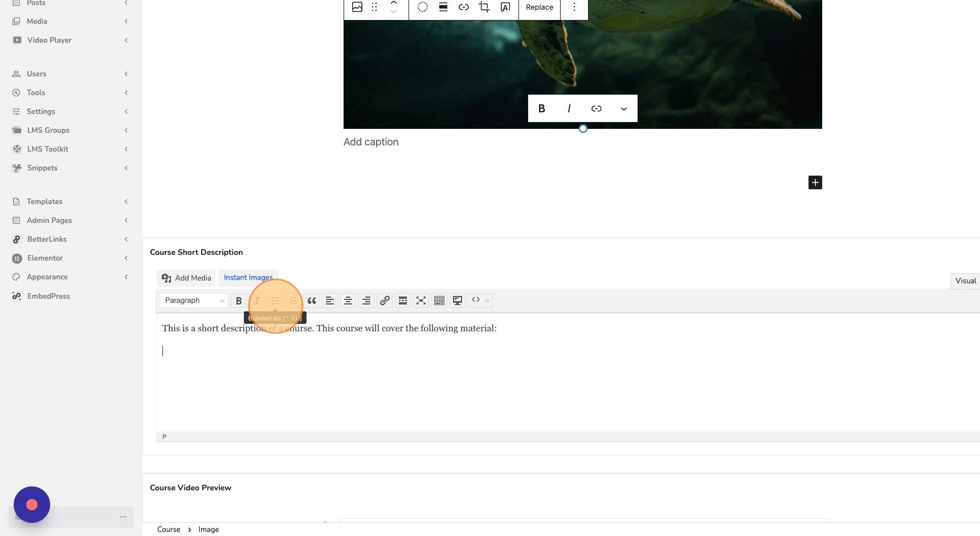Toggle bold in short description editor
980x536 pixels.
click(239, 301)
